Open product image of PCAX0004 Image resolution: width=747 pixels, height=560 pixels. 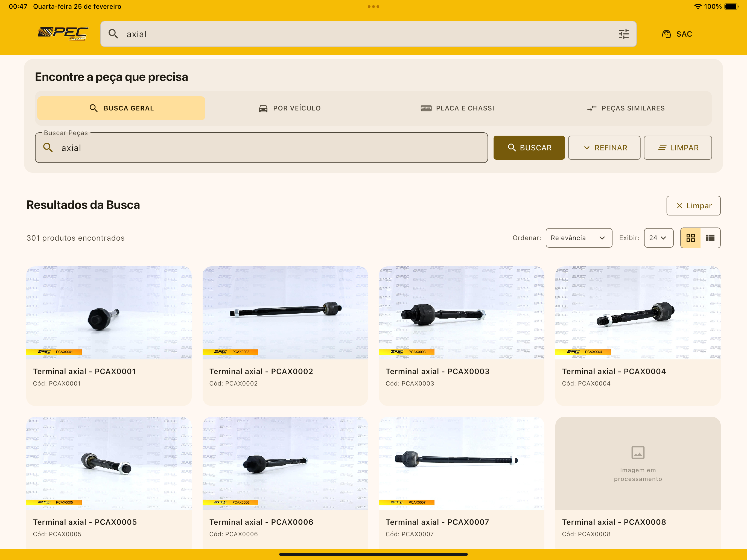pyautogui.click(x=638, y=313)
